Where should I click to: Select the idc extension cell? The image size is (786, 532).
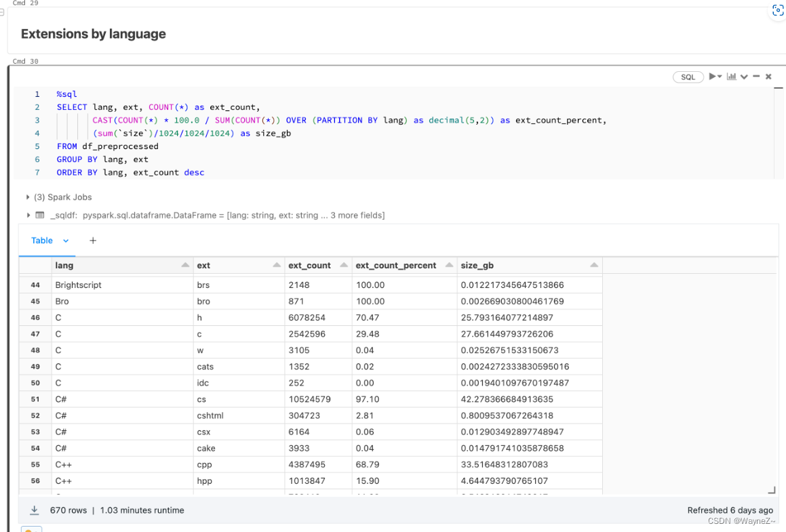pyautogui.click(x=239, y=383)
